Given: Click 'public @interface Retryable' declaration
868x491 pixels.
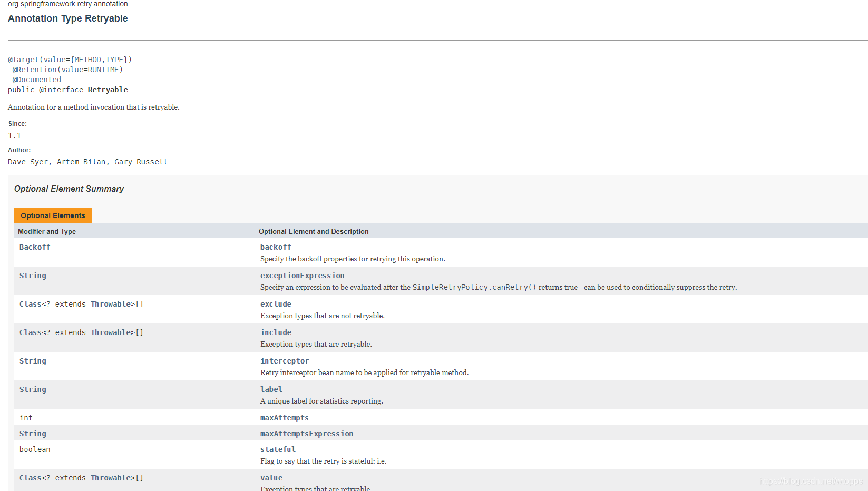Looking at the screenshot, I should point(68,90).
